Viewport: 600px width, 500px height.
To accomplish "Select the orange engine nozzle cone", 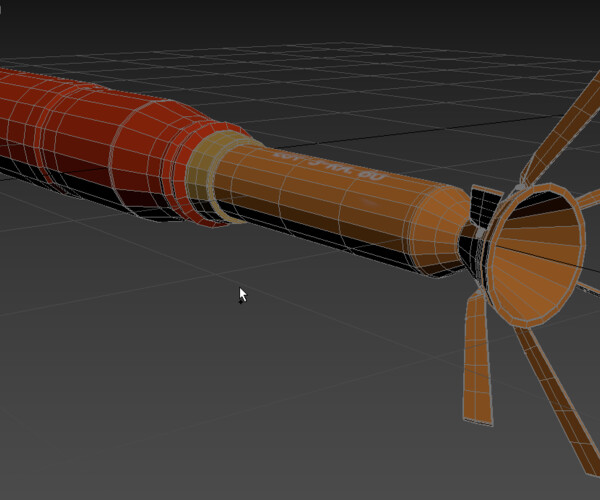I will pos(536,256).
